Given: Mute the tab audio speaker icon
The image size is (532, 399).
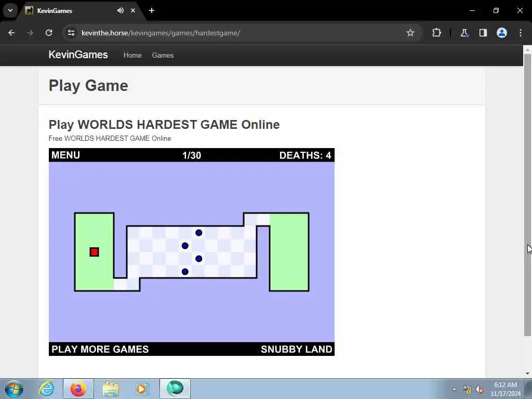Looking at the screenshot, I should (121, 10).
